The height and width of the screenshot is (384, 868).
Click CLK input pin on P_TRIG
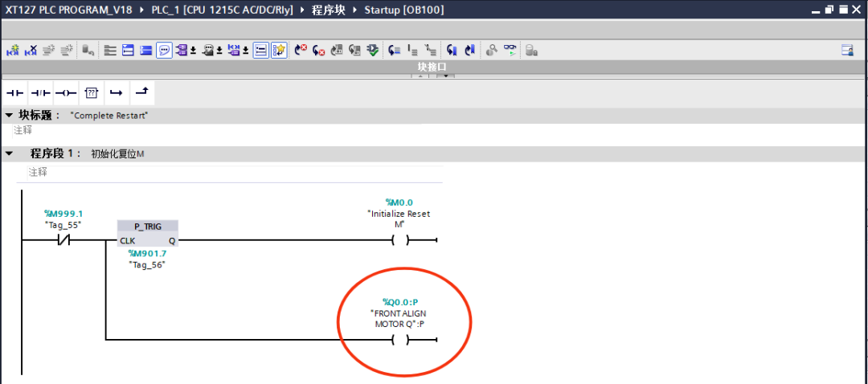(127, 241)
